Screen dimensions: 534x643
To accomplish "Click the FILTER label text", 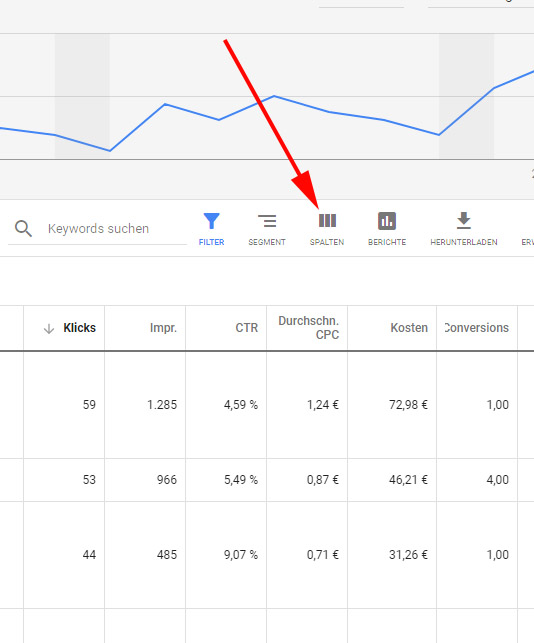I will click(212, 242).
